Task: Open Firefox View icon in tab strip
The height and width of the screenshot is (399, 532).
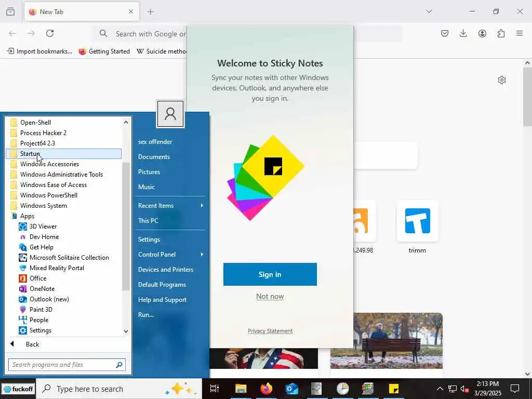Action: pos(10,11)
